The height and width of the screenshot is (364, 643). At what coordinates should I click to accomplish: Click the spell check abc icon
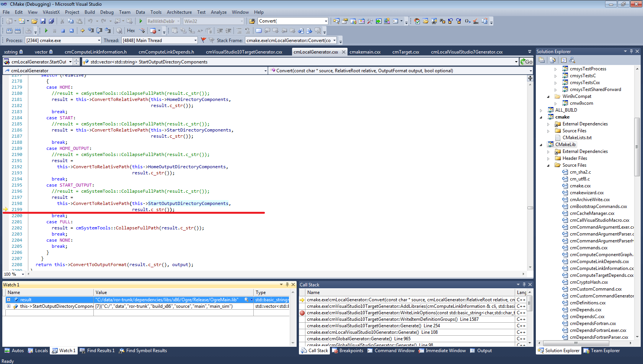pos(476,21)
